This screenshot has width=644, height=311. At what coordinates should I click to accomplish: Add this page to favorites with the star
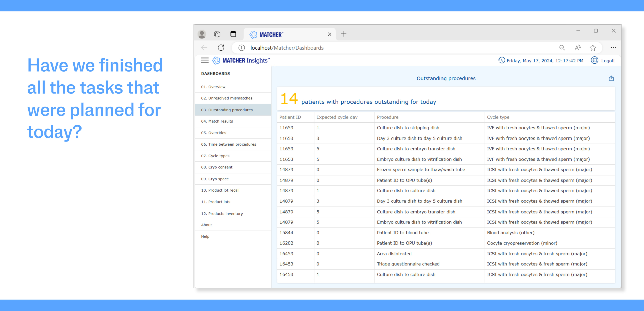point(593,48)
